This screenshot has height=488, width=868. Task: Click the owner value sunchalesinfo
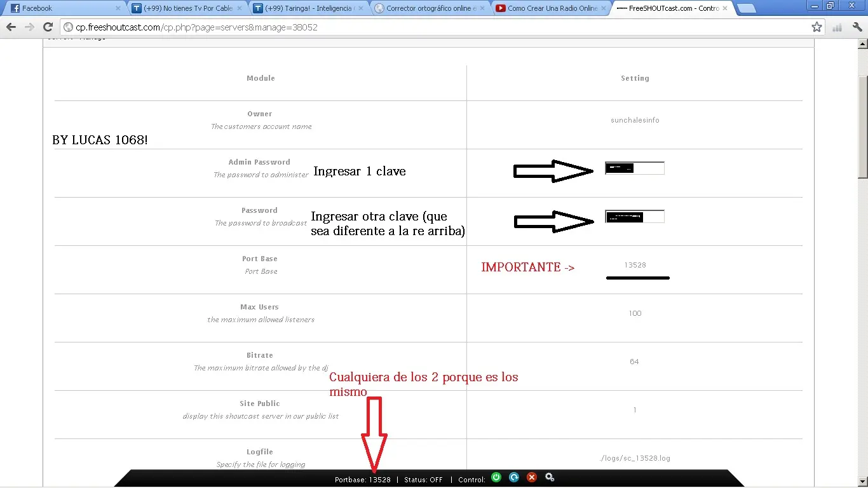635,120
